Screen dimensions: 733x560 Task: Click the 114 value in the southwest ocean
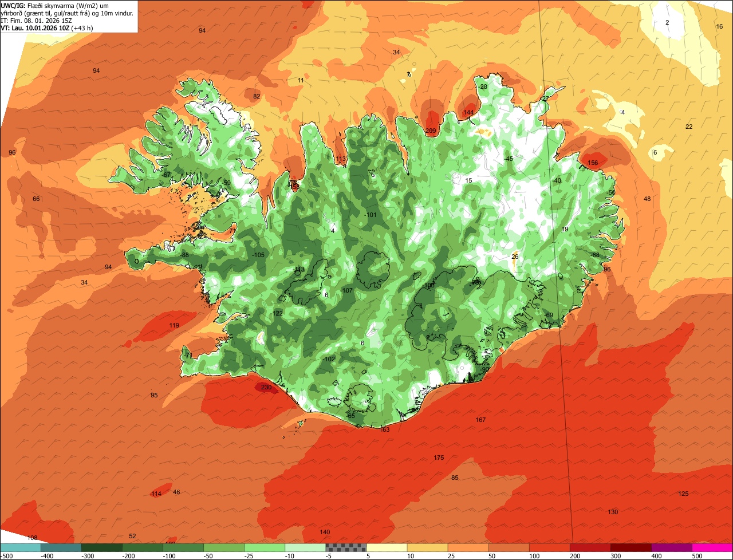coord(156,494)
